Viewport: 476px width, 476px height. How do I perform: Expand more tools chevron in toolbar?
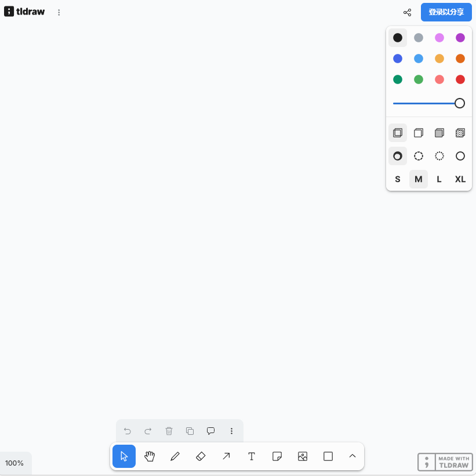[352, 456]
